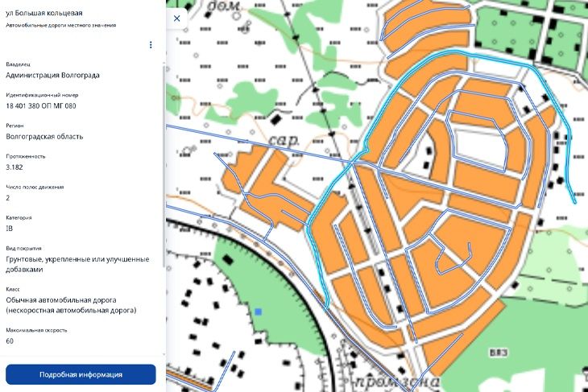Screen dimensions: 588x392
Task: Click road category value IВ
Action: click(x=10, y=228)
